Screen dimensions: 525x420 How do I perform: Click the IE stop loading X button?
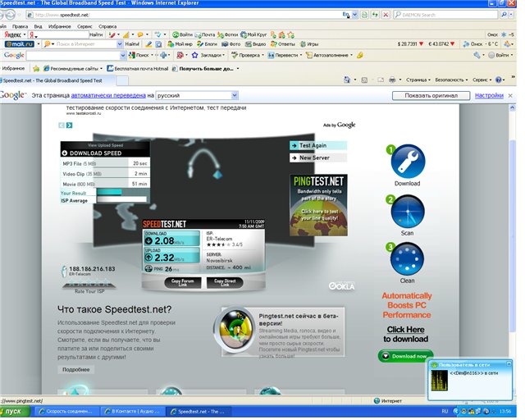tap(386, 15)
